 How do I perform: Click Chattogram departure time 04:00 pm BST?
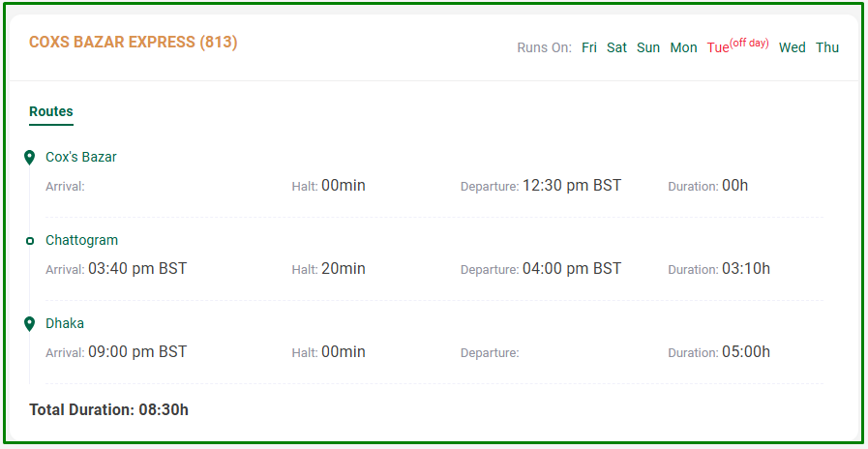point(572,268)
